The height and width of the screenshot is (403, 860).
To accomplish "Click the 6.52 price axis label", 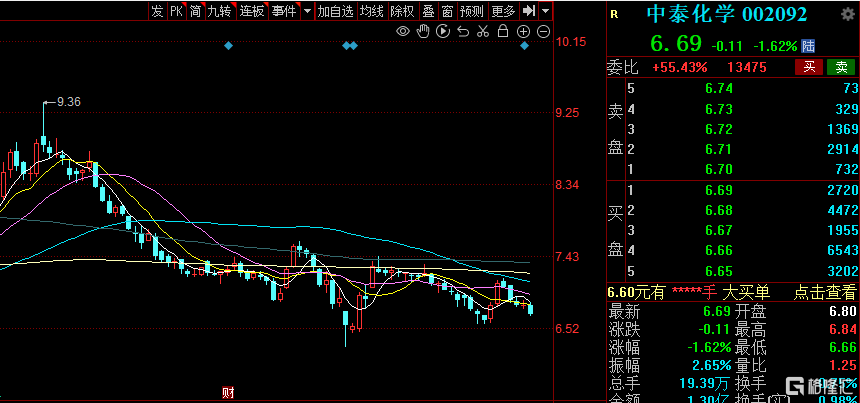I will 567,329.
